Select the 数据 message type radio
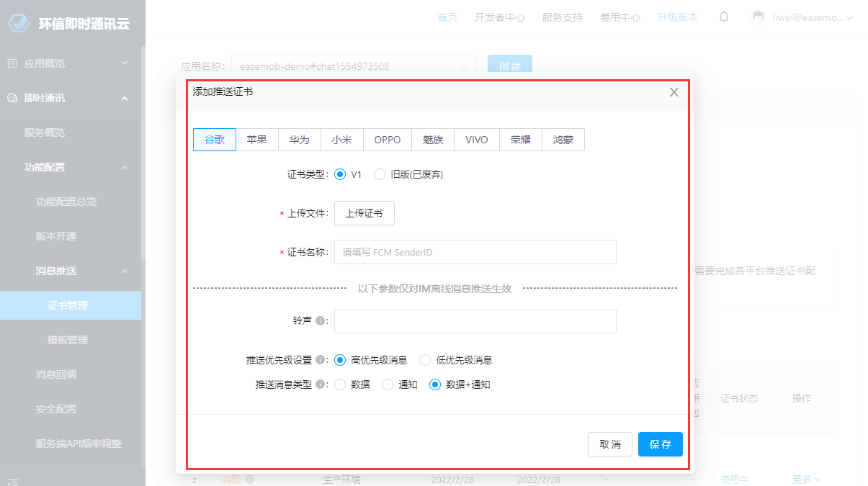This screenshot has height=486, width=868. point(341,384)
